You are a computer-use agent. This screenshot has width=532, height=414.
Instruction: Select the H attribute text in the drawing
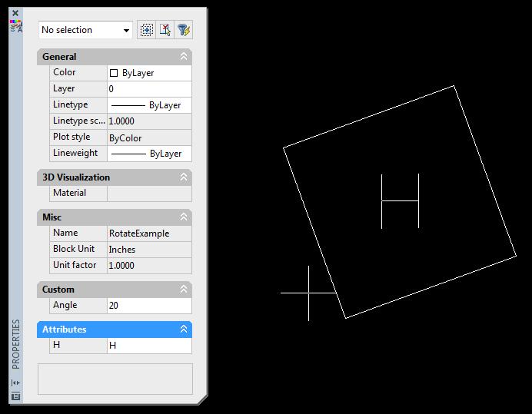click(400, 201)
